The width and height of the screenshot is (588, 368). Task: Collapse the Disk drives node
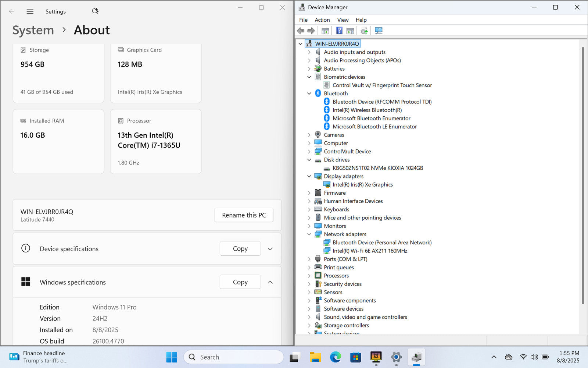tap(309, 160)
